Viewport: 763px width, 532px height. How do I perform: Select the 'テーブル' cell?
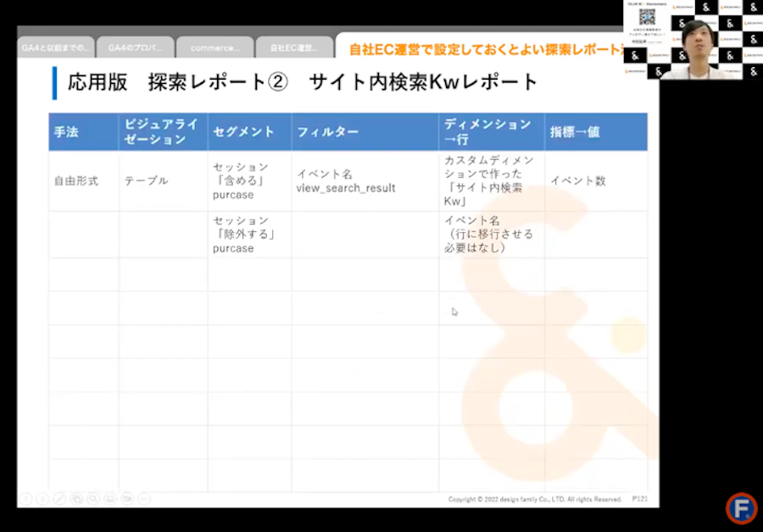[163, 181]
